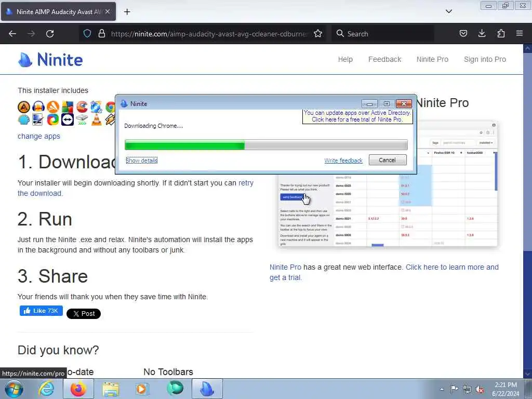The width and height of the screenshot is (532, 399).
Task: Open a new browser tab
Action: [127, 12]
